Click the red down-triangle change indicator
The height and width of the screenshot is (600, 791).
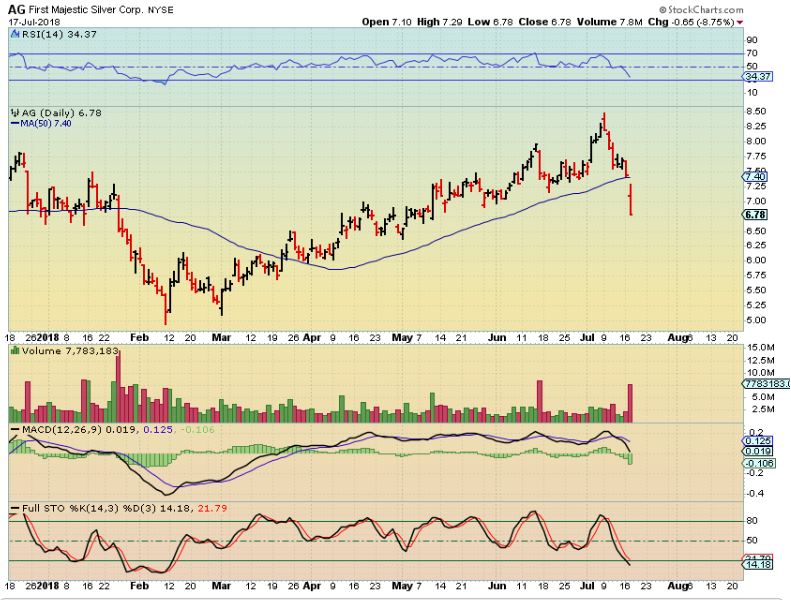(740, 23)
